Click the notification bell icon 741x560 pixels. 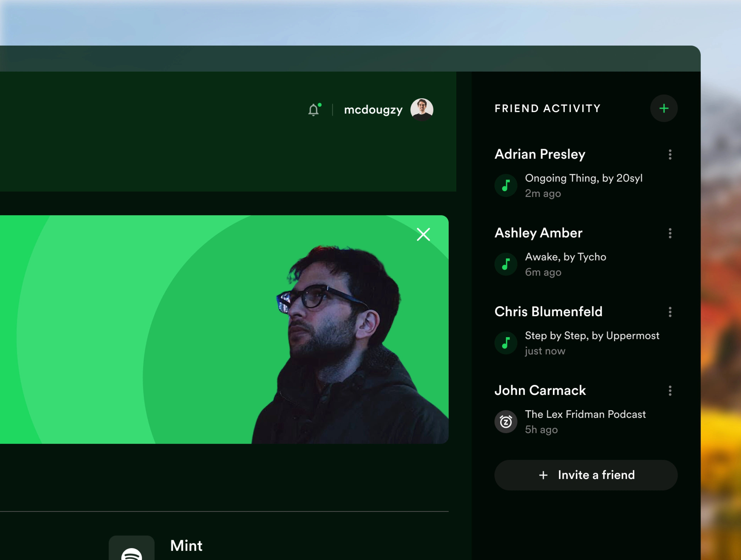(x=314, y=110)
